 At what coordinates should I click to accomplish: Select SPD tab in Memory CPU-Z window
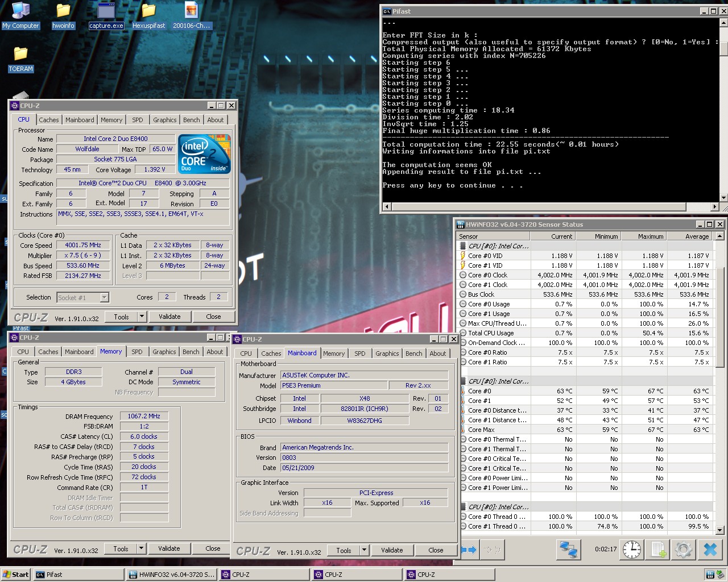(137, 352)
